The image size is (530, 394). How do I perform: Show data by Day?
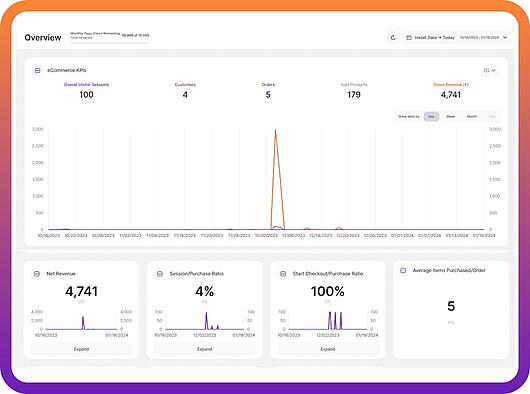431,116
